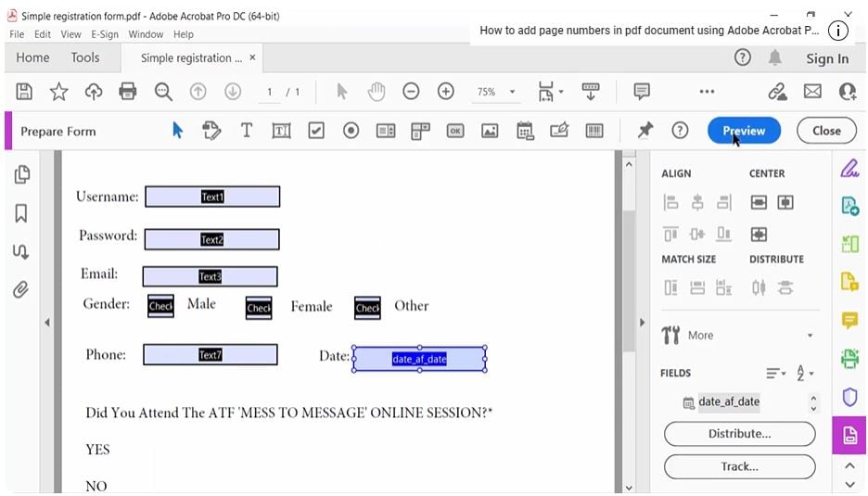
Task: Click the share link icon
Action: [x=777, y=92]
